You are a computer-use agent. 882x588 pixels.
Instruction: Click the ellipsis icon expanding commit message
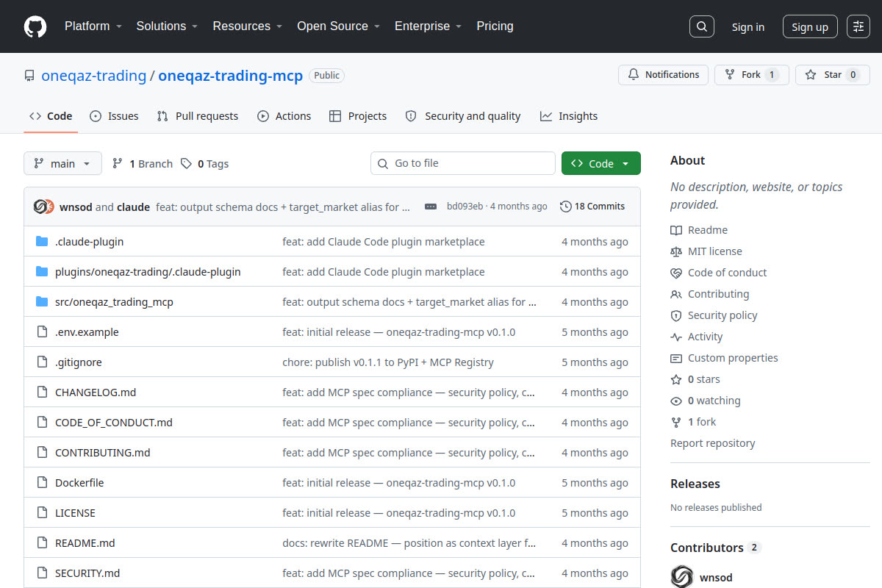pos(431,207)
